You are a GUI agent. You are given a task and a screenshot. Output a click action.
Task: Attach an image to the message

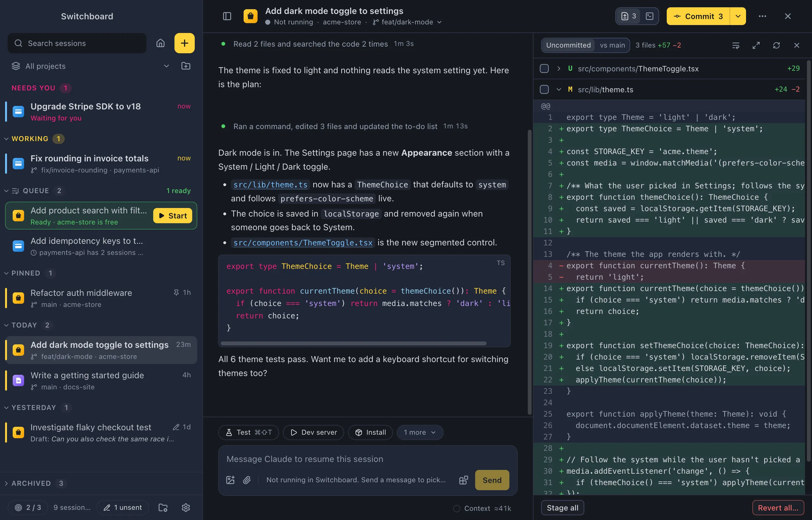click(230, 480)
